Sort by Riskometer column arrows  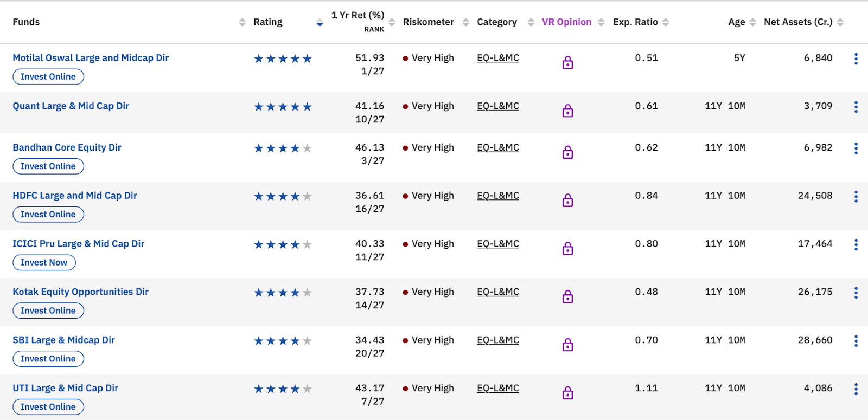tap(465, 22)
